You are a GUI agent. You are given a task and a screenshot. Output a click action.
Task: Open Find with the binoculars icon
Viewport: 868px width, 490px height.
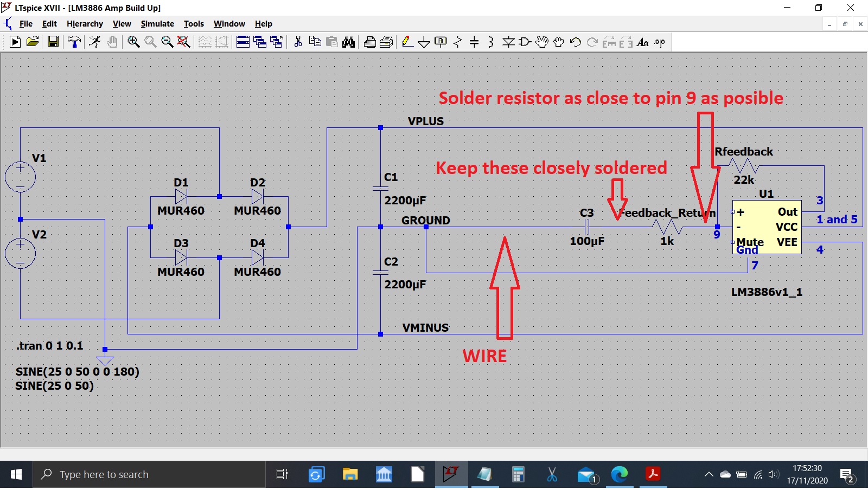point(349,42)
